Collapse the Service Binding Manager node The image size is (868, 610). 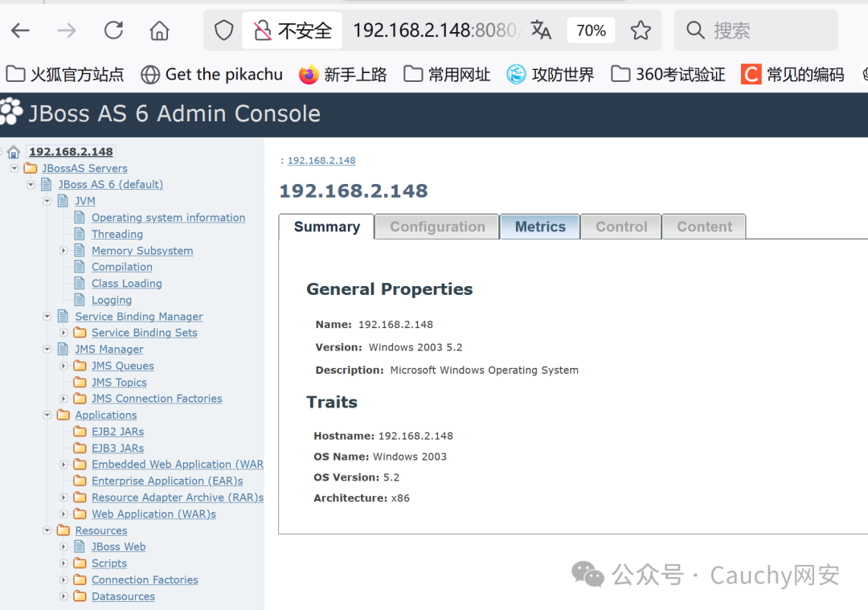coord(47,317)
